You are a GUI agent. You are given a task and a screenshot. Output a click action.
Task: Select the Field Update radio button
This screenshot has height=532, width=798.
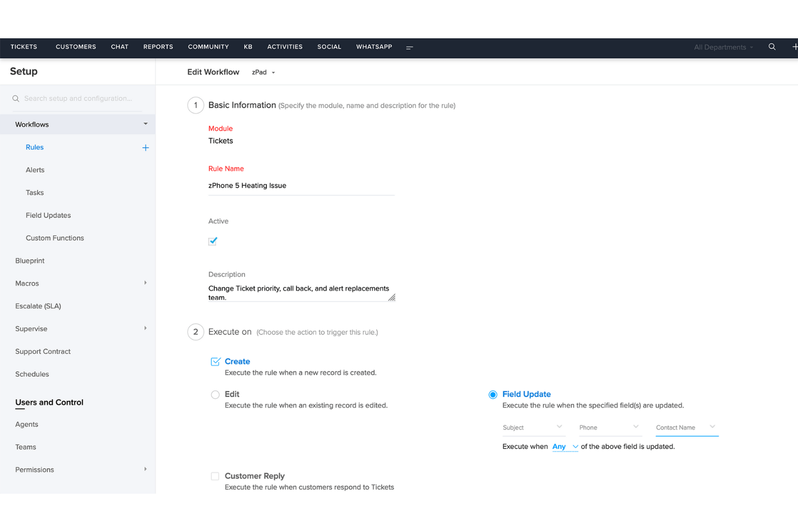click(x=493, y=395)
